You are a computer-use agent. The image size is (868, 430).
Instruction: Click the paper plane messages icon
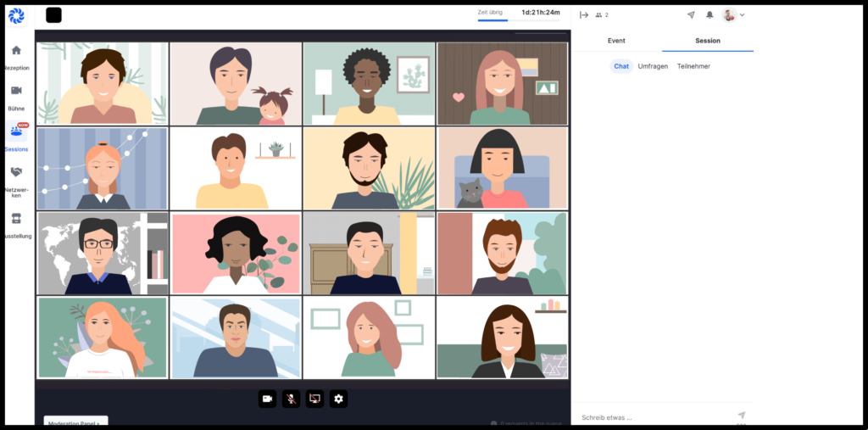point(691,15)
